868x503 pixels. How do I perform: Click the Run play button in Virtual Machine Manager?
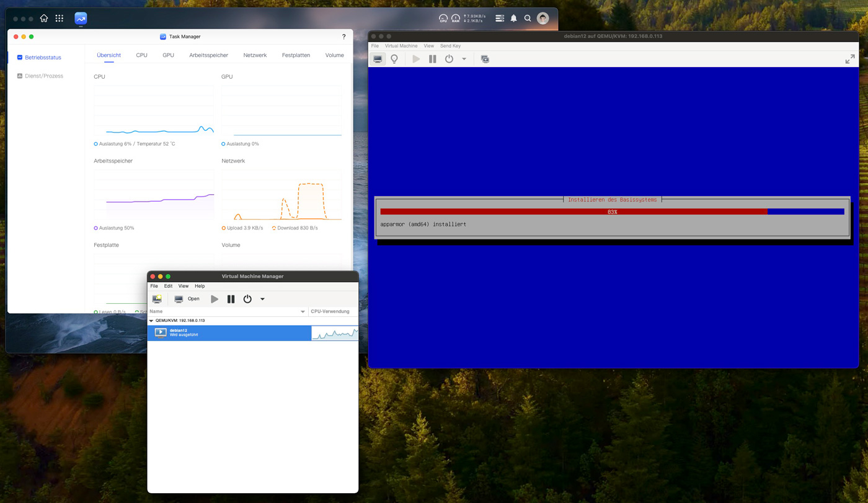215,299
